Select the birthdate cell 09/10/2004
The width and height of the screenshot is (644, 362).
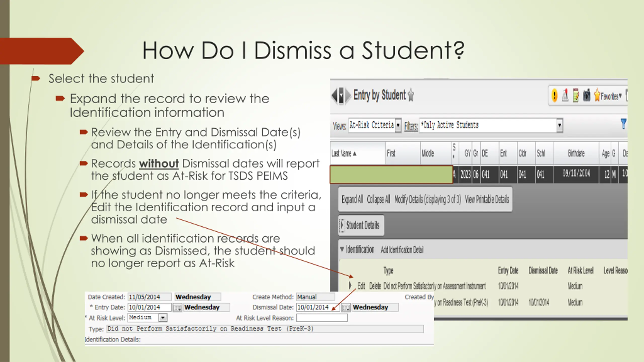[576, 174]
